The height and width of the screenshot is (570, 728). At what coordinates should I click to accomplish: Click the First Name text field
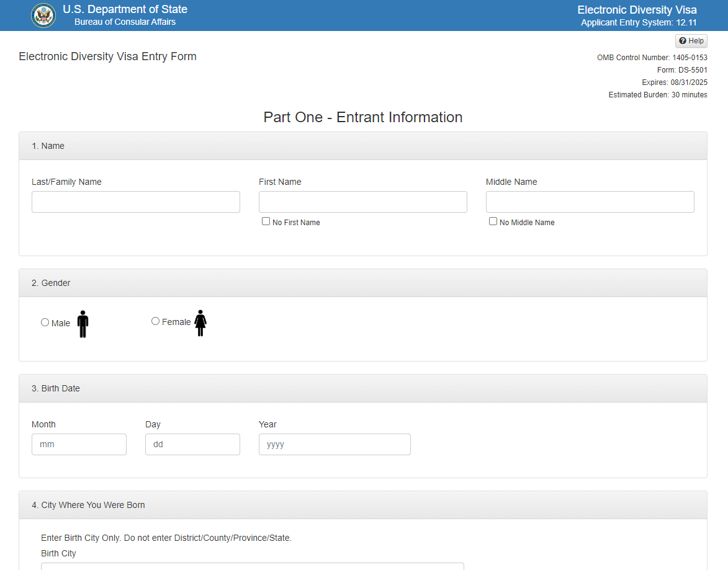coord(362,202)
